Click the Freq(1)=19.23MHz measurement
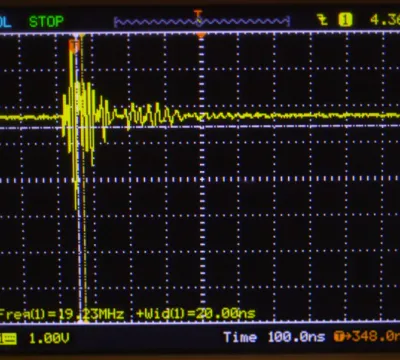400x360 pixels. point(62,314)
